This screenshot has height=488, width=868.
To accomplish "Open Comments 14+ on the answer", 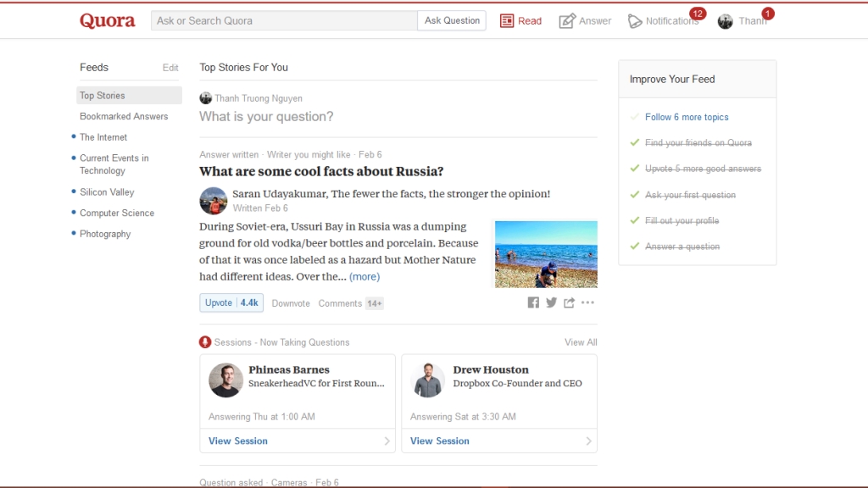I will tap(350, 303).
